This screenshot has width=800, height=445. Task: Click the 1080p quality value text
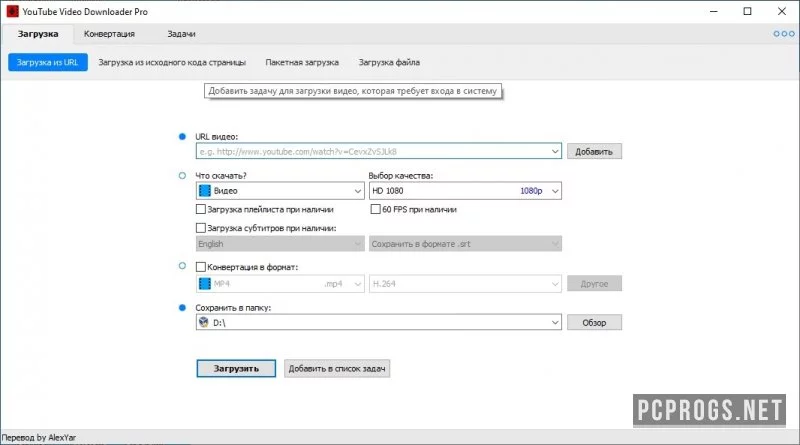[531, 191]
